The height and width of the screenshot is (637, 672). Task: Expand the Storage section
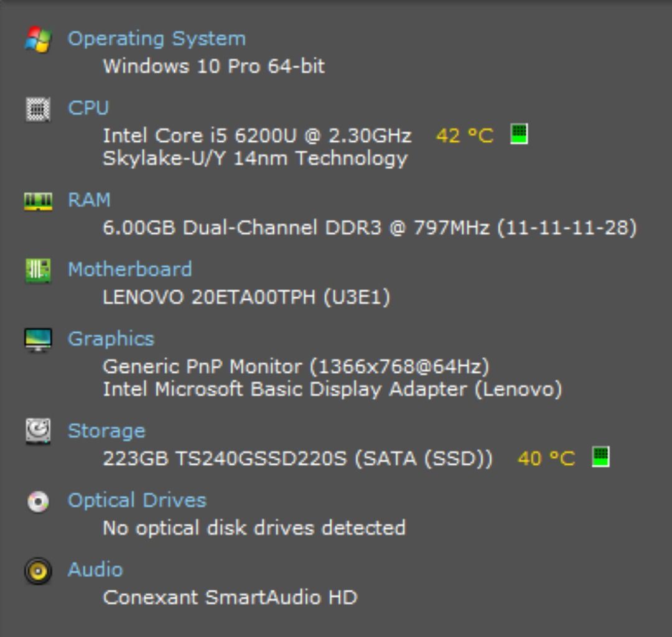(x=107, y=430)
